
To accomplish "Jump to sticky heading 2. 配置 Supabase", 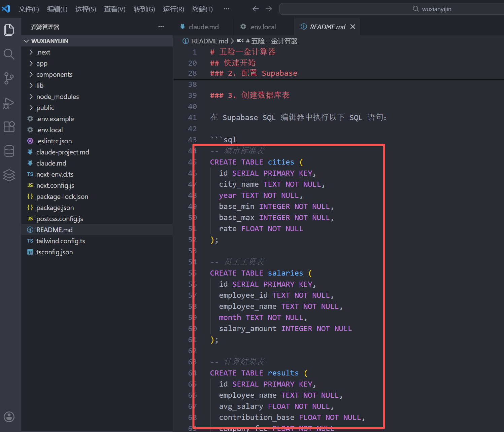I will tap(263, 73).
